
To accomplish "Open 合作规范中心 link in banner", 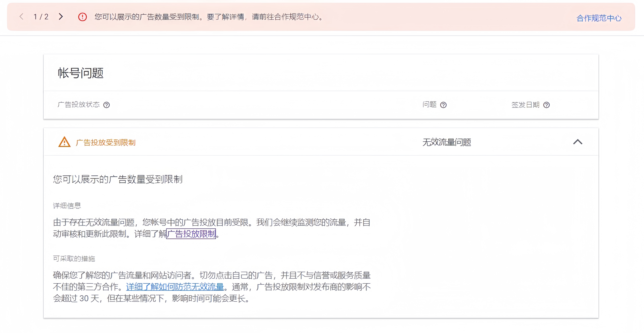I will coord(599,18).
